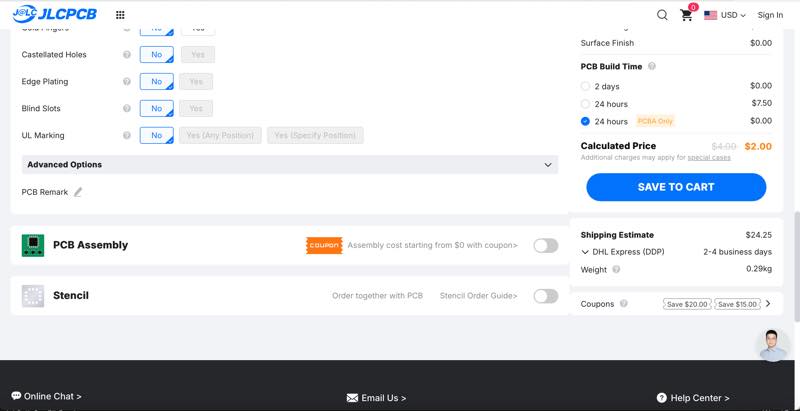Image resolution: width=800 pixels, height=411 pixels.
Task: Enable the Stencil switch
Action: (546, 296)
